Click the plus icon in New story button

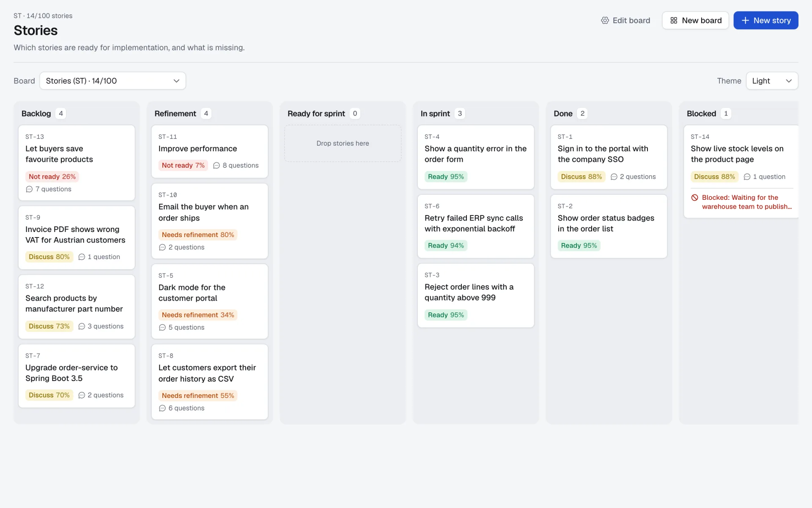pyautogui.click(x=745, y=20)
